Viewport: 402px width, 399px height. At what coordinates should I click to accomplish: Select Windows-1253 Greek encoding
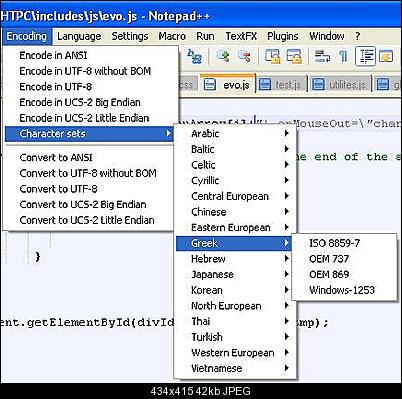point(344,290)
